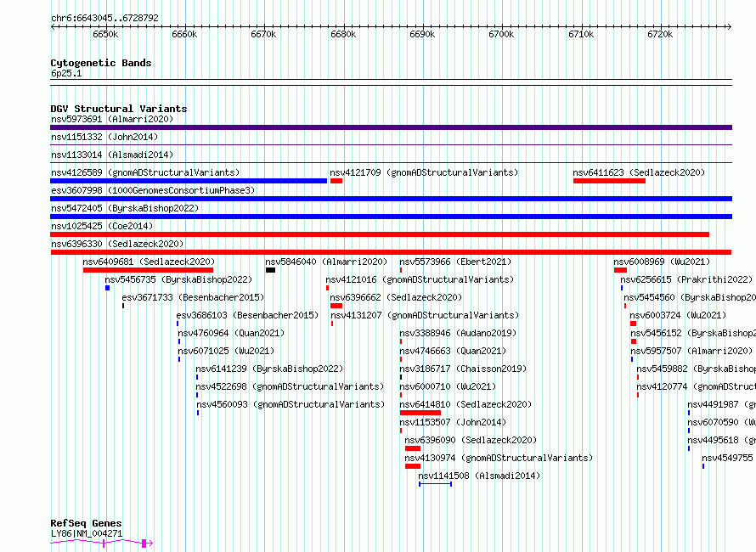Viewport: 756px width, 552px height.
Task: Open nsv6414810 (Sedlazeck2020) variant
Action: 465,404
